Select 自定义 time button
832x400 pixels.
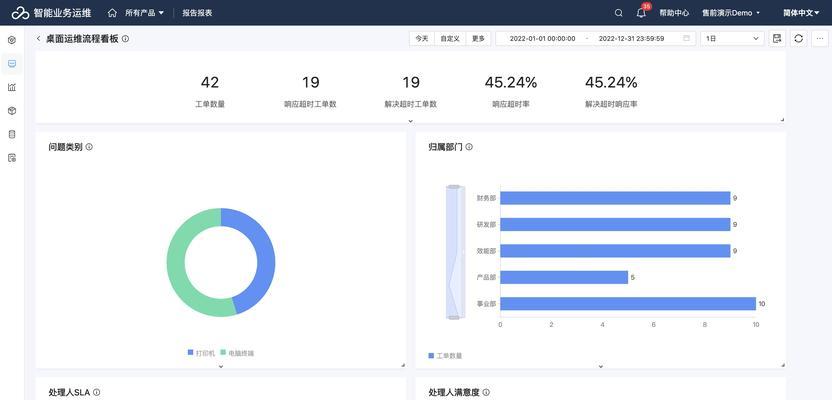(x=450, y=39)
